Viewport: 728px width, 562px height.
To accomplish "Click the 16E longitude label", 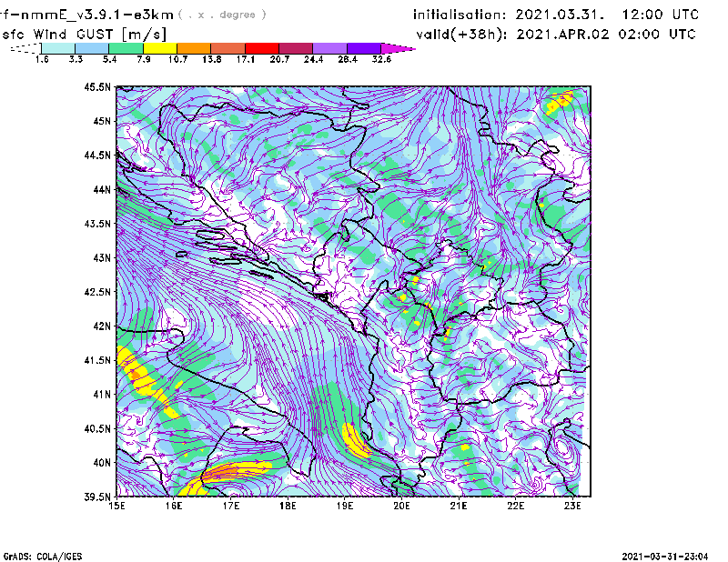I will pos(174,506).
